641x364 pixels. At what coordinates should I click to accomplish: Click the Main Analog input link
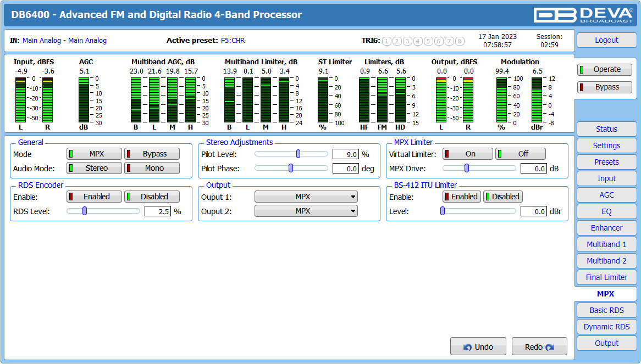point(64,41)
